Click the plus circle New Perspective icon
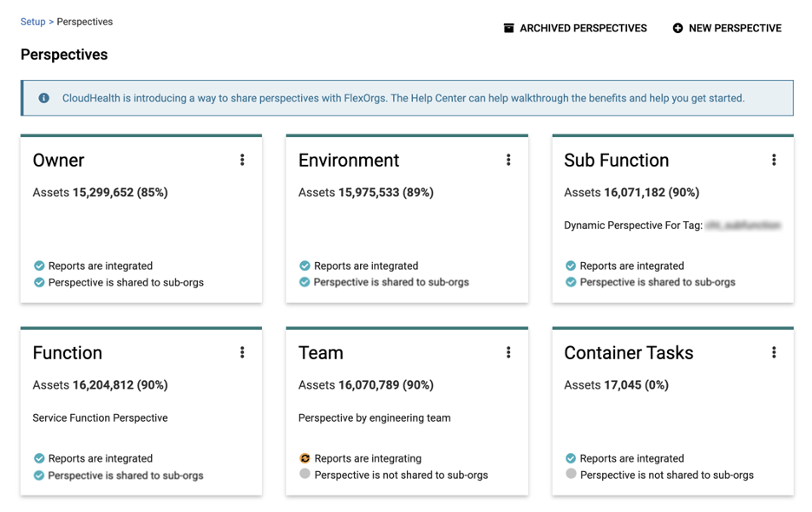Viewport: 812px width, 512px height. point(678,28)
